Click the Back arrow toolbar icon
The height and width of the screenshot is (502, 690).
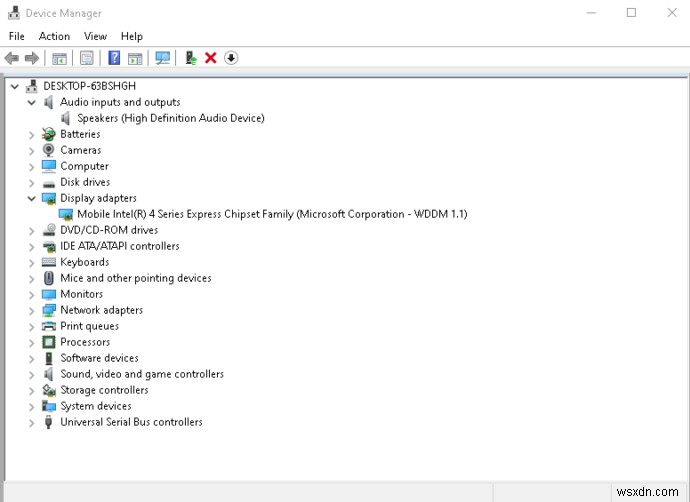point(12,58)
